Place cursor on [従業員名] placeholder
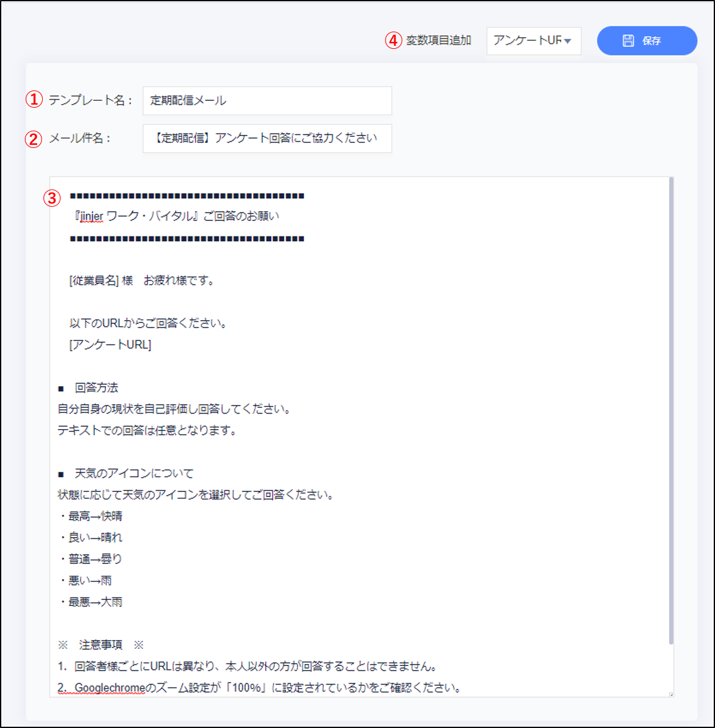The height and width of the screenshot is (728, 715). (x=94, y=280)
